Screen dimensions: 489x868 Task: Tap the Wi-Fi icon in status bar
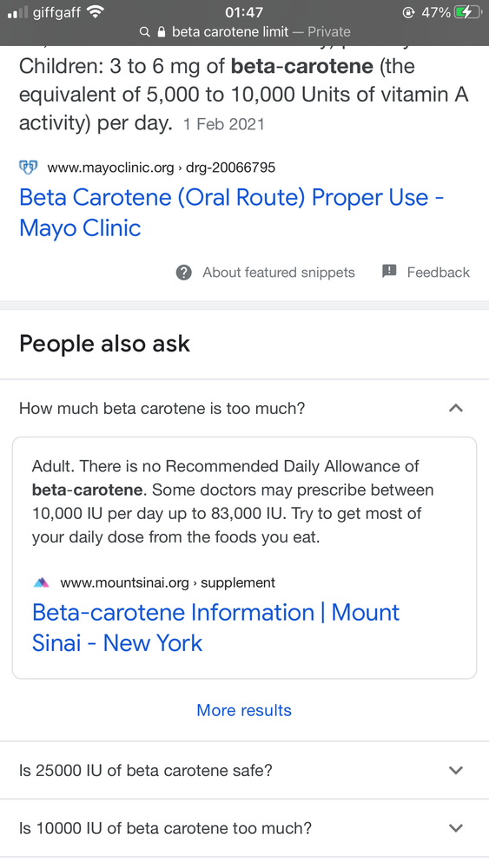tap(96, 11)
